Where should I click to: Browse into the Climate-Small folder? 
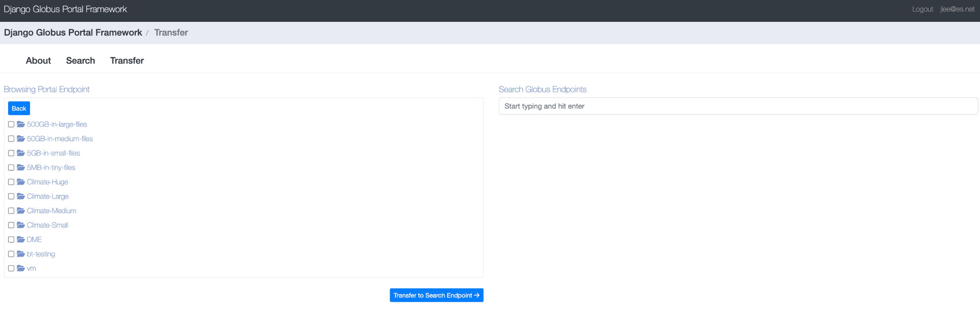coord(47,225)
